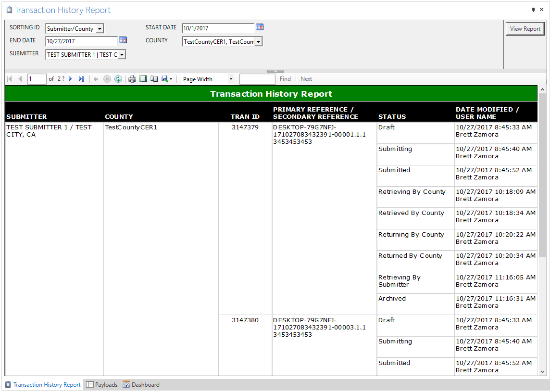Open Page Width zoom dropdown

(x=231, y=79)
